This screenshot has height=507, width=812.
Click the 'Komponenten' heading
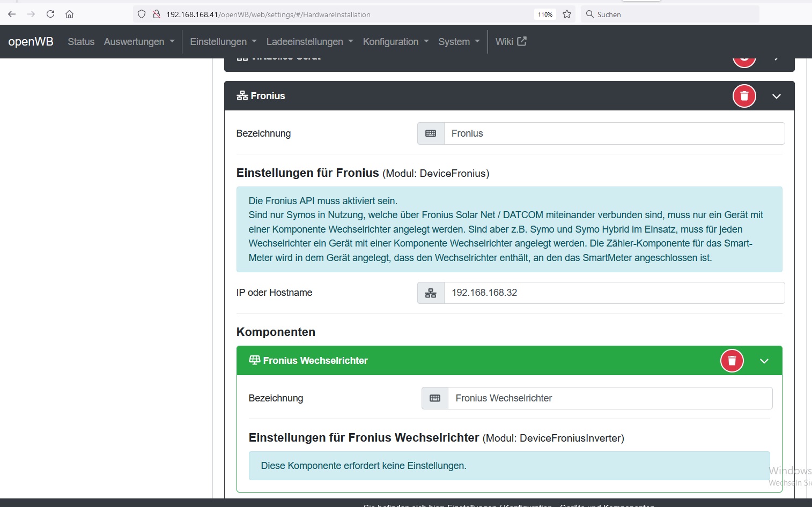coord(276,332)
